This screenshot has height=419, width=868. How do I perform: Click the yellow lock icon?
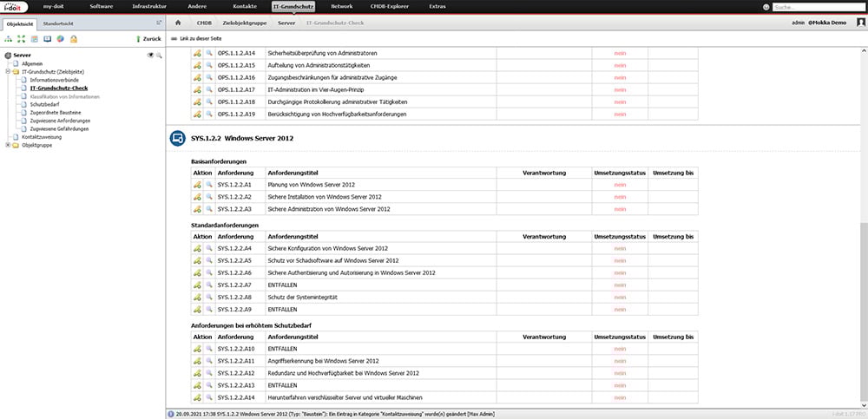click(x=74, y=39)
